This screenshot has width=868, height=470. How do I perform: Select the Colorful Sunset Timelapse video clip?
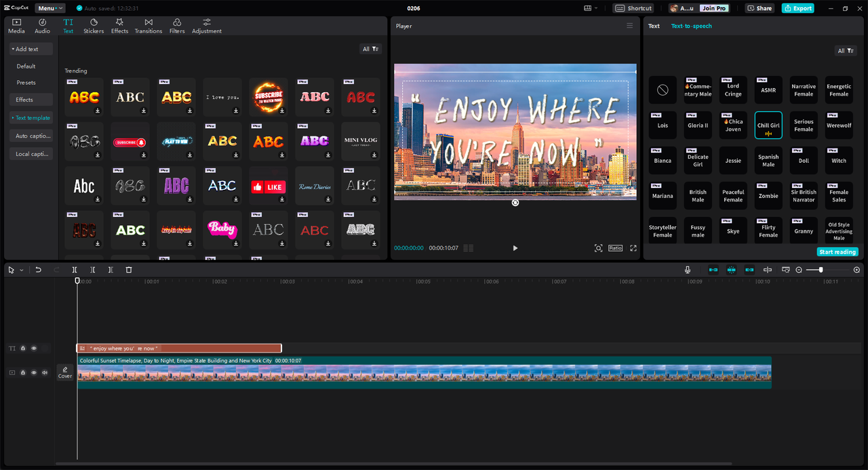coord(425,372)
